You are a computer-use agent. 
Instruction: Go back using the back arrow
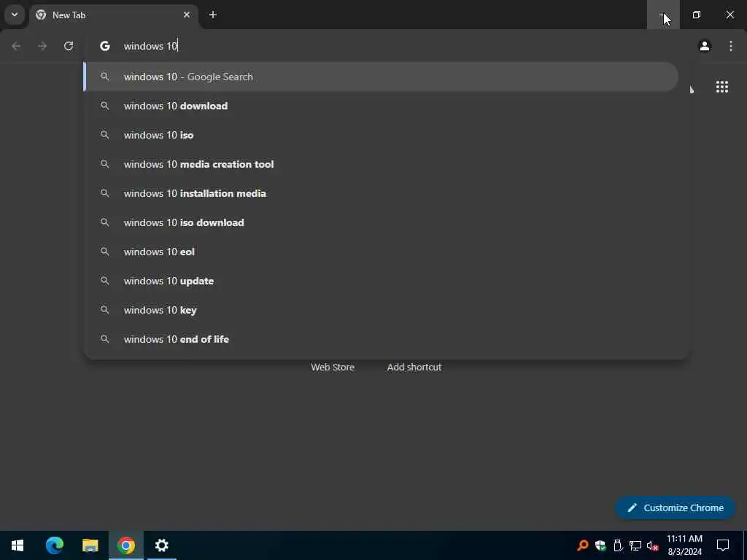16,46
